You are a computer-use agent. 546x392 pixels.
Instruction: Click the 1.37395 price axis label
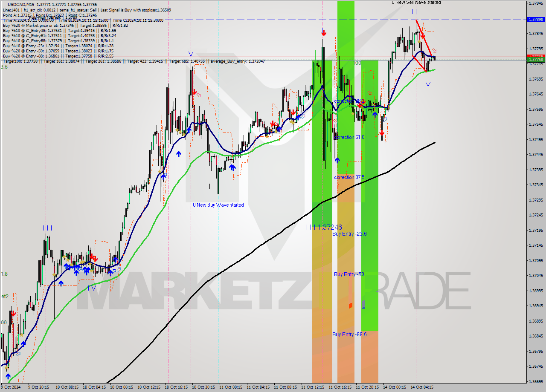536,170
